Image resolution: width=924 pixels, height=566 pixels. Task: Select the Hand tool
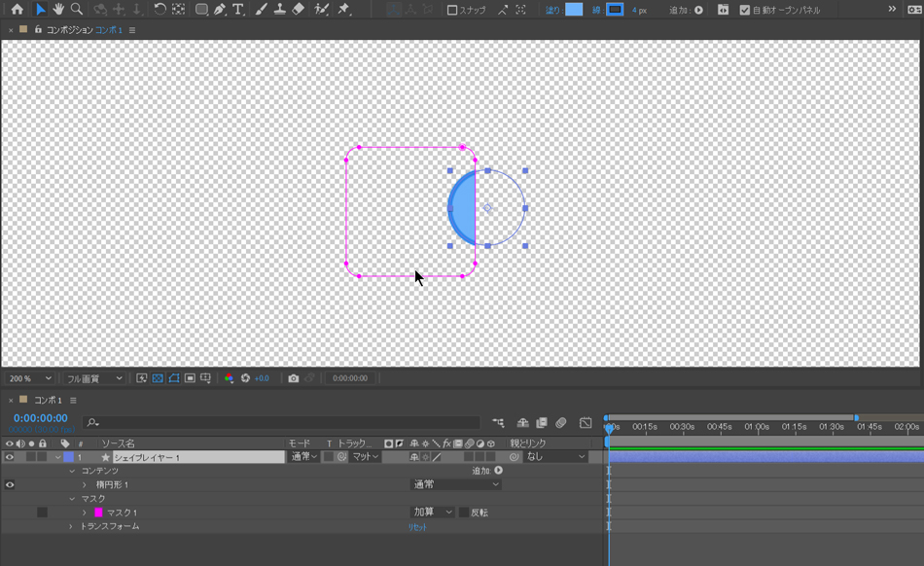click(x=58, y=10)
